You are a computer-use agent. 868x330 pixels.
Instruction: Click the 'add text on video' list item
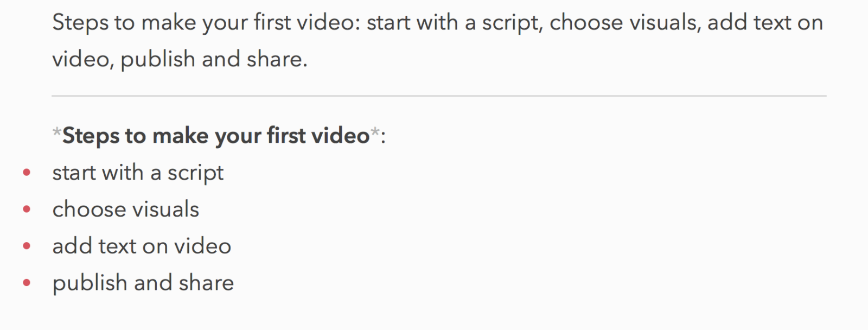(142, 246)
